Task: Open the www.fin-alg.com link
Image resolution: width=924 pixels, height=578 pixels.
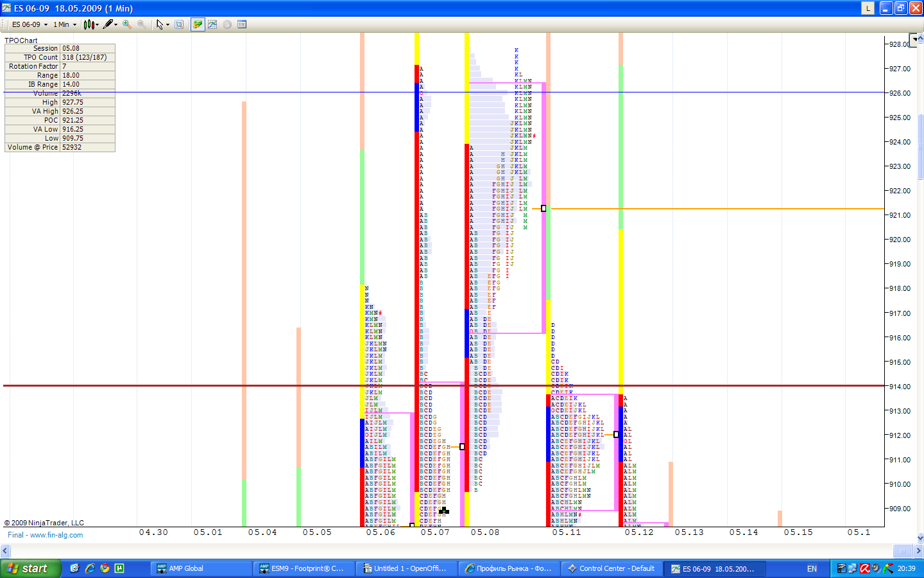Action: click(56, 535)
